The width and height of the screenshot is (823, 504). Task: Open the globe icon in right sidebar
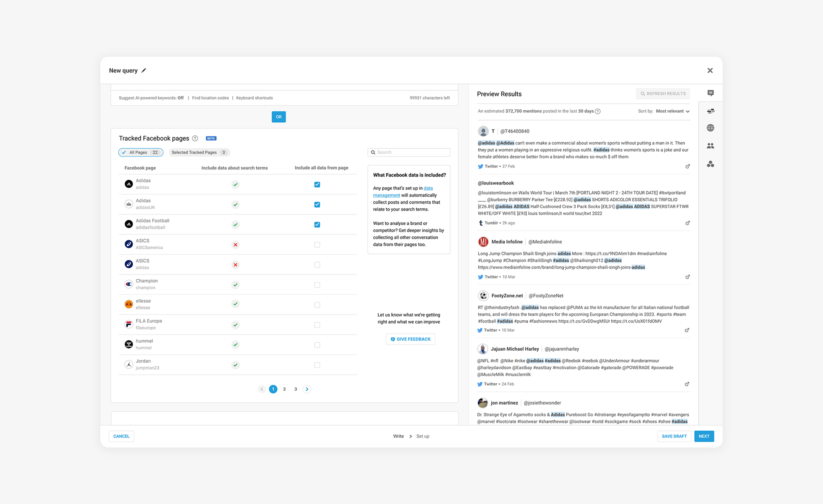tap(711, 128)
